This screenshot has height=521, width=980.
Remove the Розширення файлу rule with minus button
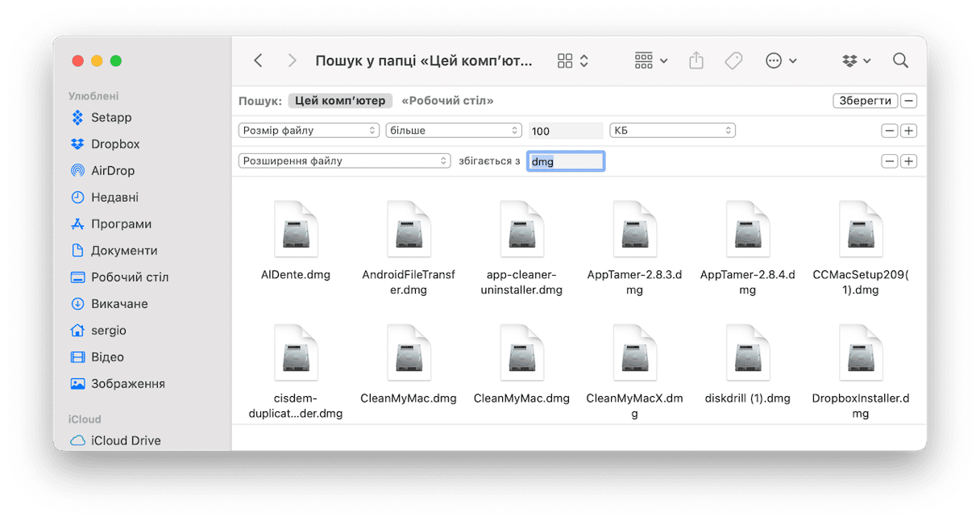(890, 161)
